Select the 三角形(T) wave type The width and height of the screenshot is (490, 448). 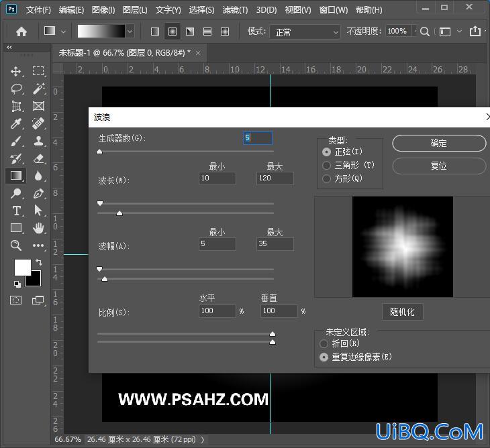coord(326,165)
